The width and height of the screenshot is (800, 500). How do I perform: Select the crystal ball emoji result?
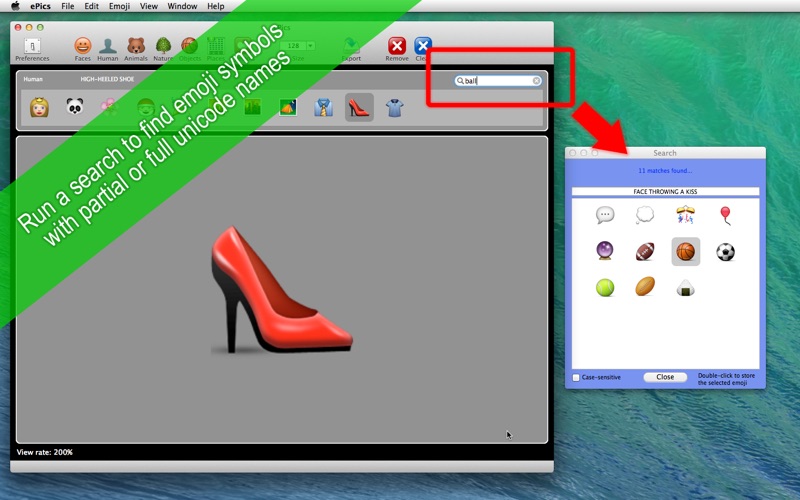pos(605,251)
